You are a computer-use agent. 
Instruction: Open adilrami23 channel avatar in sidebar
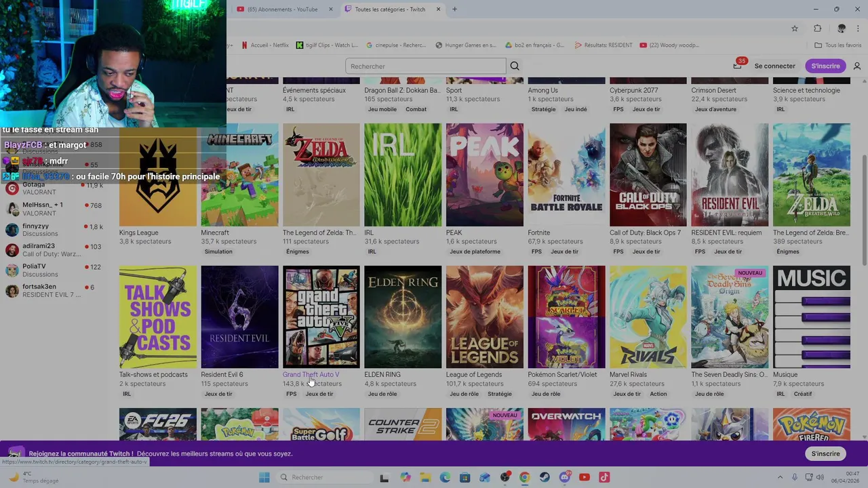12,250
